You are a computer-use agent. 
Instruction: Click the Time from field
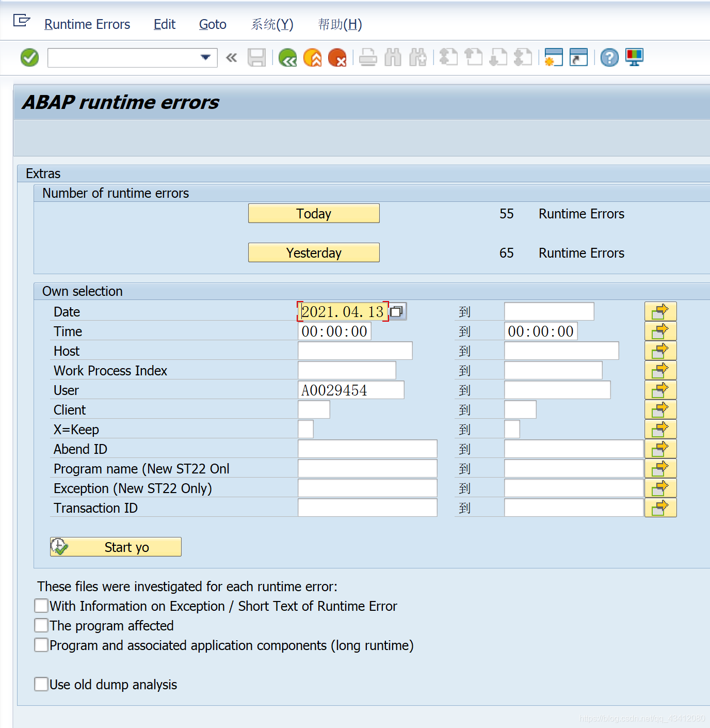tap(334, 331)
